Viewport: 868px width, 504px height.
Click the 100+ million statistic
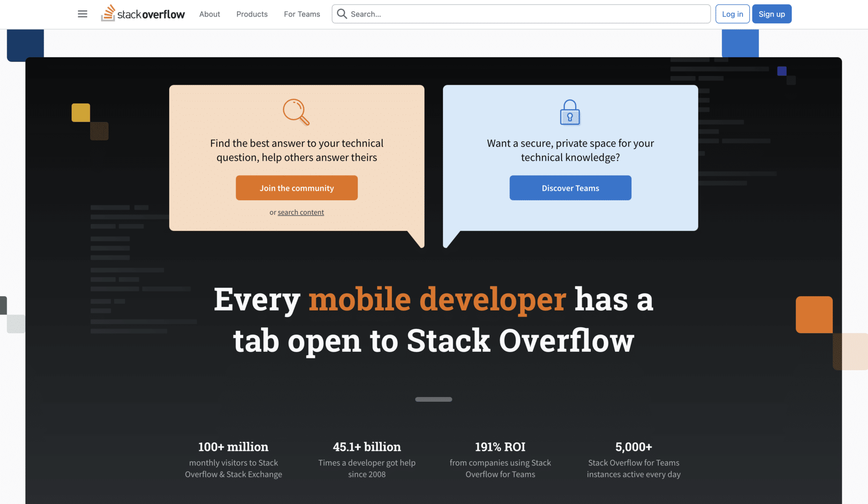tap(233, 447)
